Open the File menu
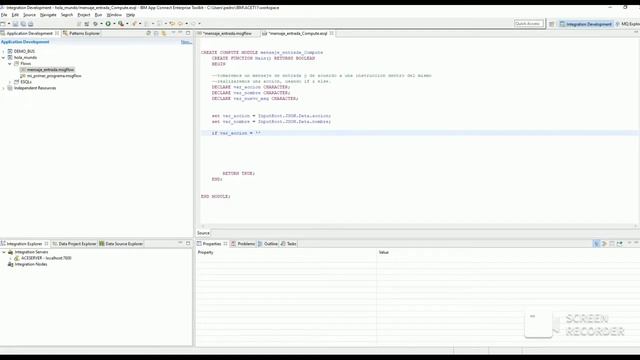Image resolution: width=640 pixels, height=360 pixels. pyautogui.click(x=4, y=15)
